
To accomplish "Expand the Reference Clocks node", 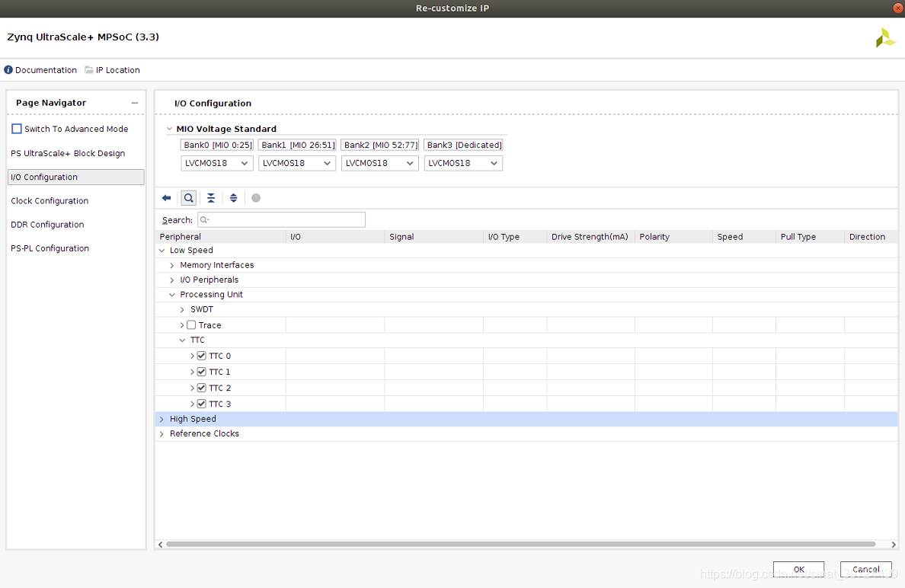I will pos(161,434).
